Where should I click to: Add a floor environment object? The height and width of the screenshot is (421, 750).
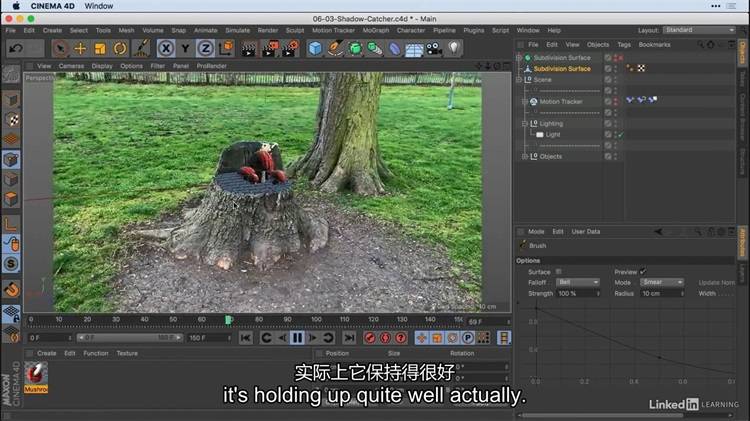[x=414, y=49]
